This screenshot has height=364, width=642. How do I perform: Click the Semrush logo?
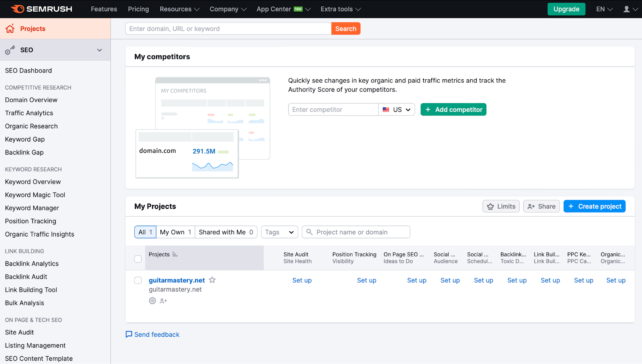click(x=41, y=9)
